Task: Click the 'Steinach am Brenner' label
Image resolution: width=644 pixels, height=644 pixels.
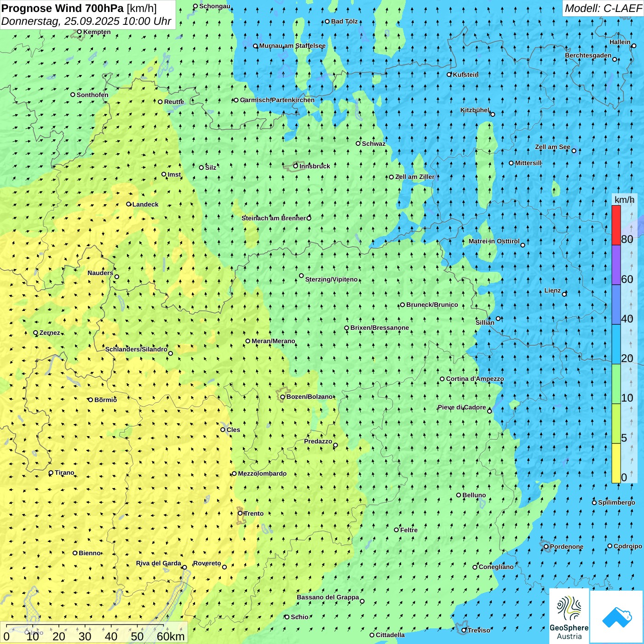Action: coord(274,218)
